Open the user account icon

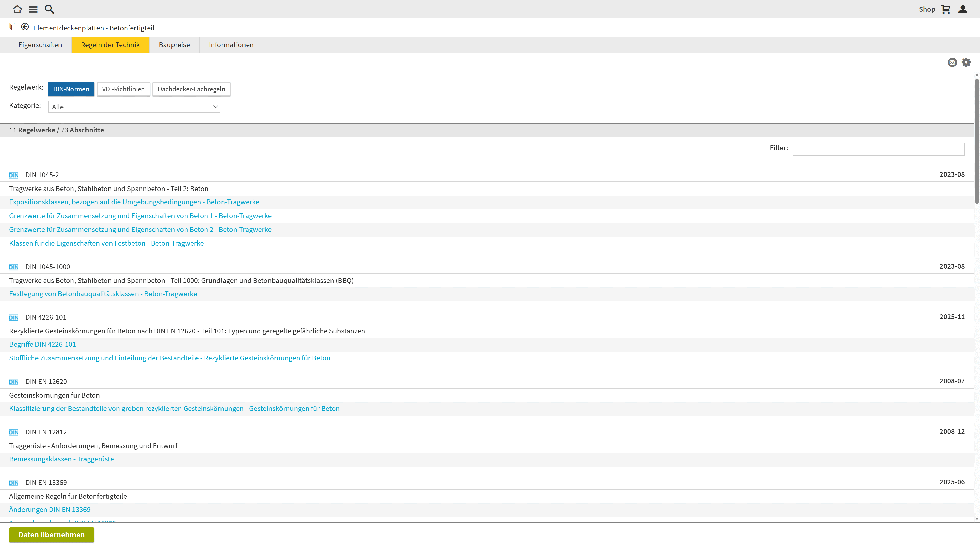click(x=963, y=9)
